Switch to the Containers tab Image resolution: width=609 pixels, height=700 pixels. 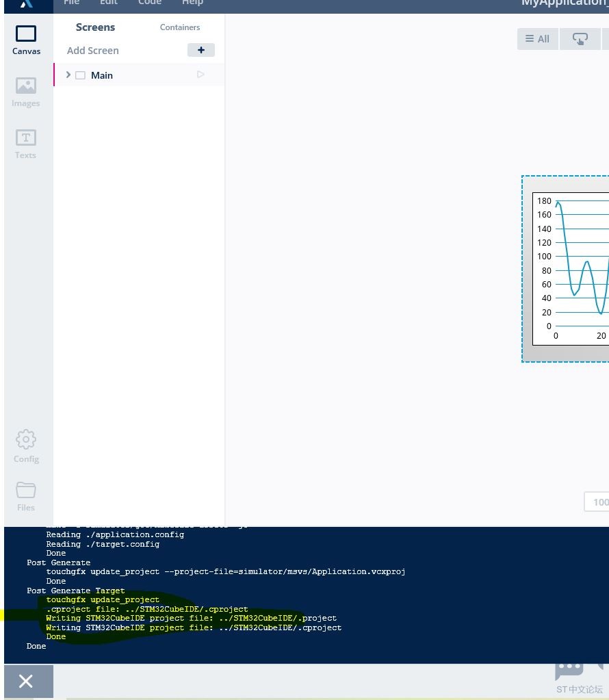point(180,27)
